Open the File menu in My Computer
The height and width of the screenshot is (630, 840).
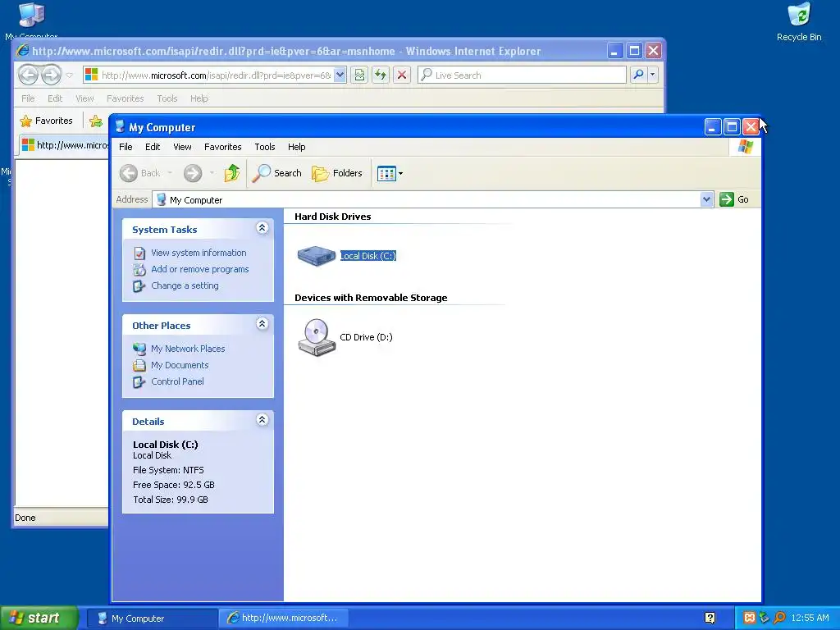click(x=126, y=147)
